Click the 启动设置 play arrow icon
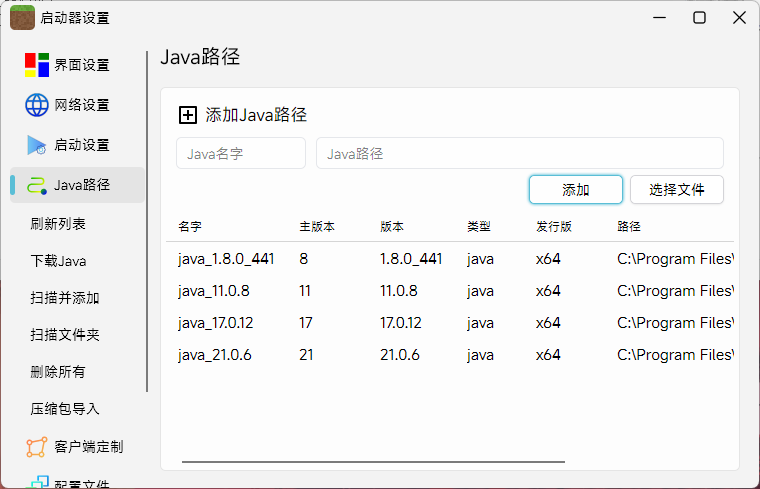The image size is (760, 489). point(37,145)
